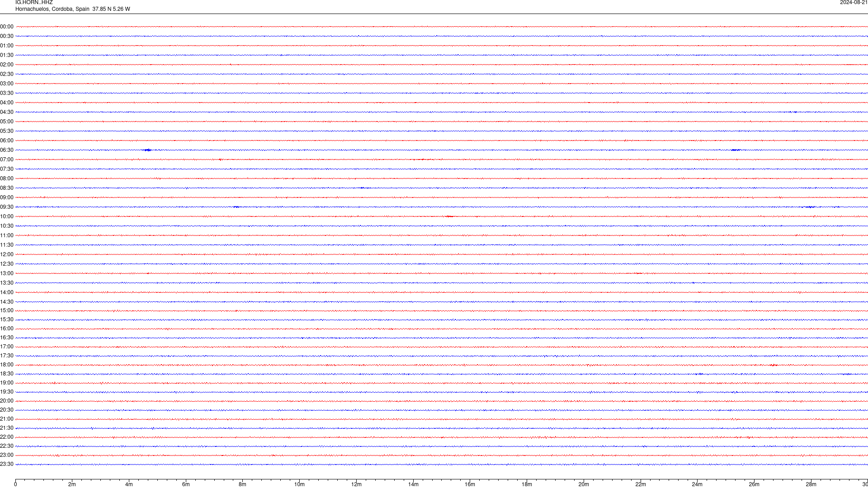This screenshot has width=868, height=488.
Task: Select the 08:30 time row label
Action: point(7,188)
